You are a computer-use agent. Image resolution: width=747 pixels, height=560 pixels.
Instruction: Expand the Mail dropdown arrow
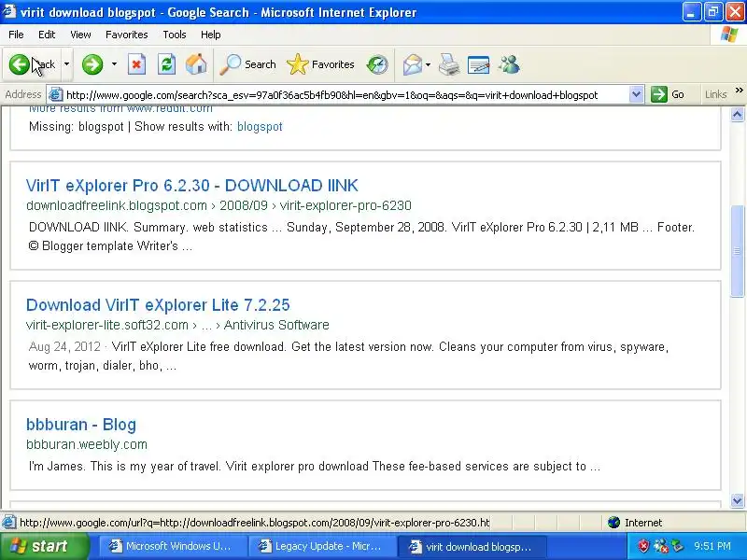click(x=428, y=64)
